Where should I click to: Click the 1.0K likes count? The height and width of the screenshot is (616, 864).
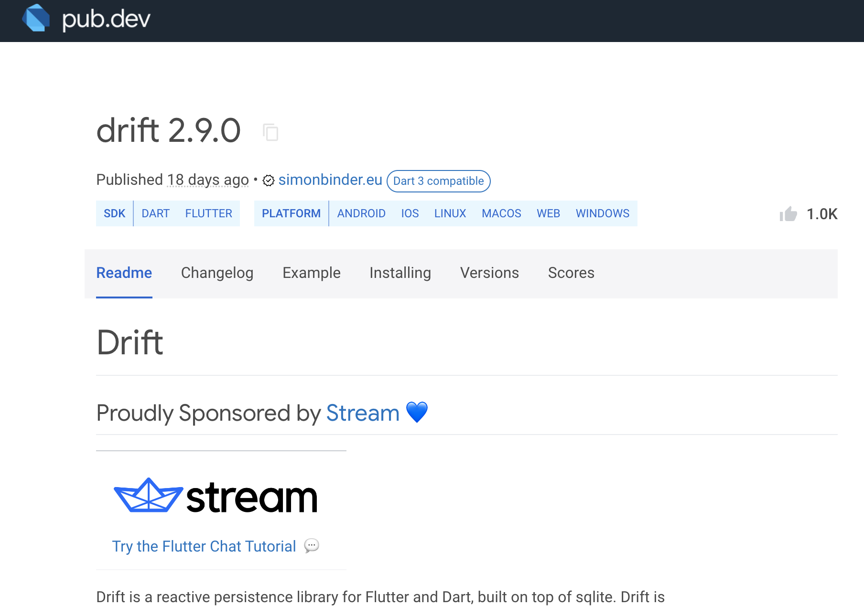pos(822,214)
